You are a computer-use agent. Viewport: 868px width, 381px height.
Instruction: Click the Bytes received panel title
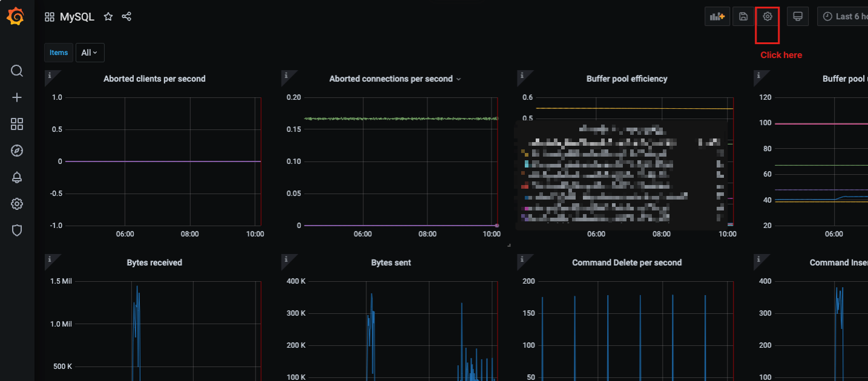pos(154,262)
